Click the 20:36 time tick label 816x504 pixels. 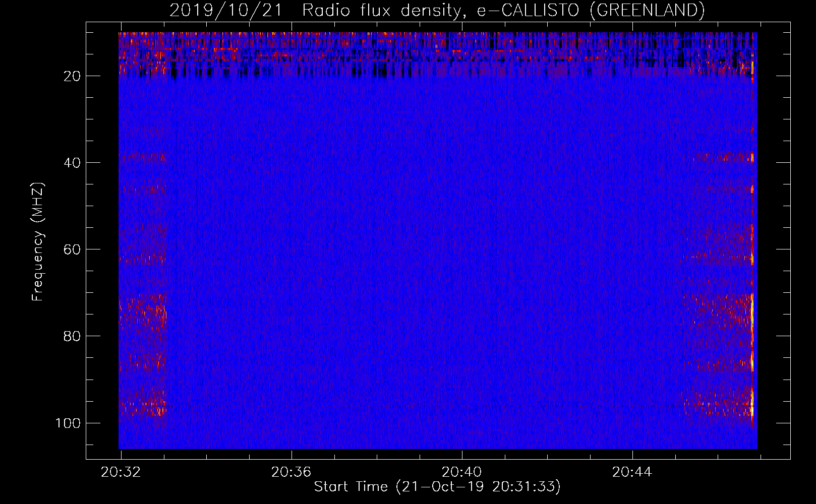(x=291, y=472)
